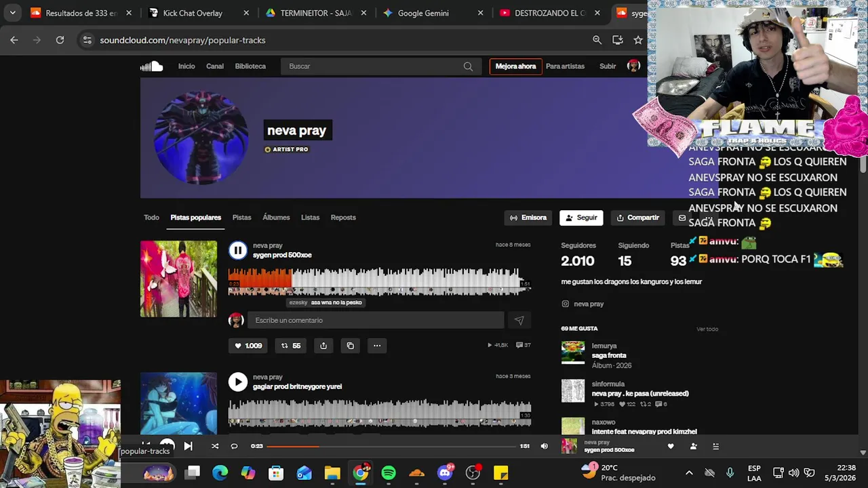
Task: Open the Listas profile tab
Action: pyautogui.click(x=310, y=218)
